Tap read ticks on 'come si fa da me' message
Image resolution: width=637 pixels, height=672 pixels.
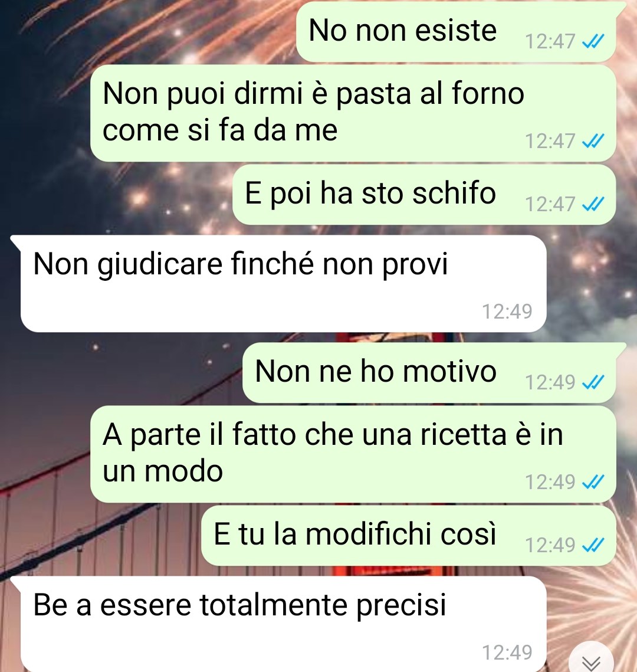click(593, 141)
